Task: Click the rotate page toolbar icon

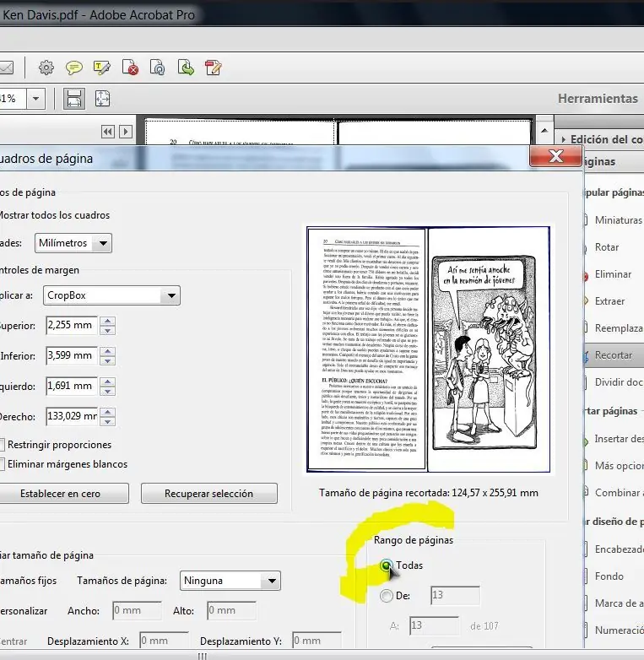Action: pyautogui.click(x=158, y=68)
